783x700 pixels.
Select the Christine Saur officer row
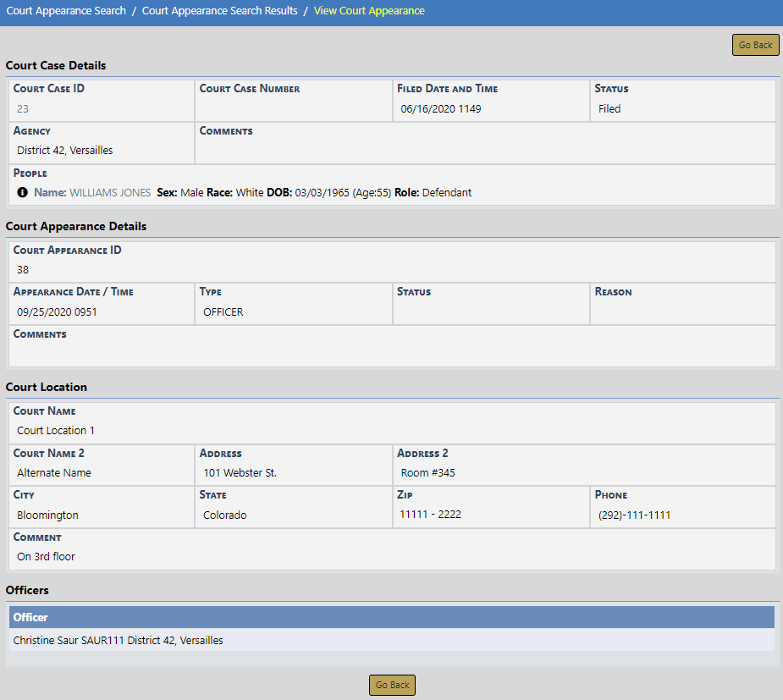tap(119, 641)
